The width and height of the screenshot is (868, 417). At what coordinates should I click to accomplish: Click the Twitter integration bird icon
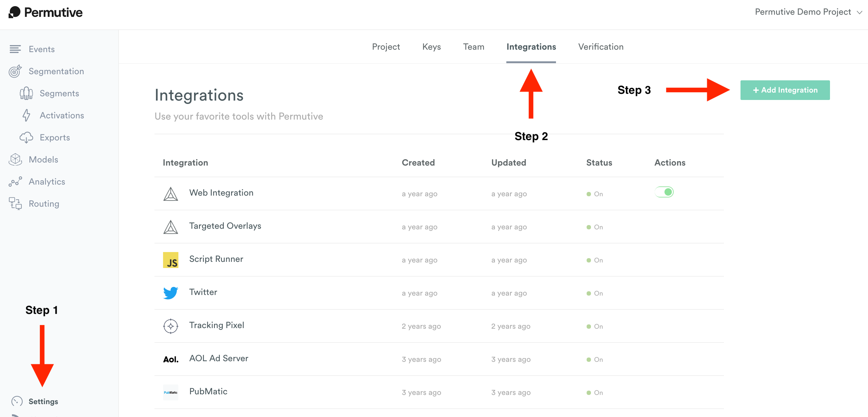(170, 293)
